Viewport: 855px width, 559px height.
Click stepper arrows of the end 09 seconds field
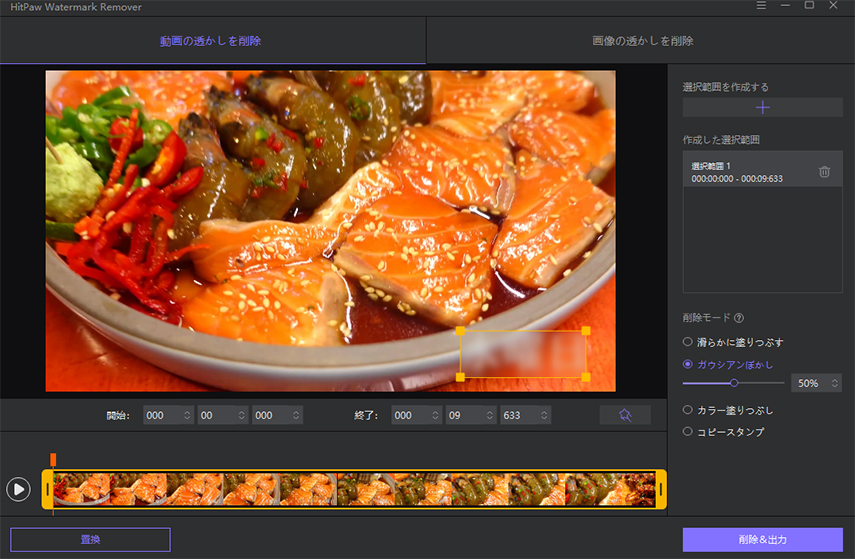(488, 415)
